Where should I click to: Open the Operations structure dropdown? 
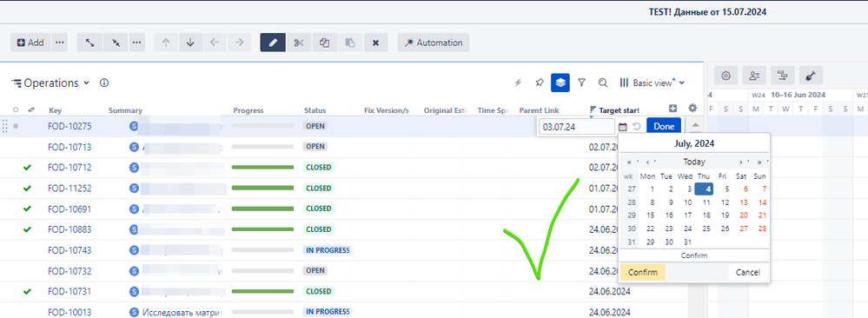tap(51, 83)
